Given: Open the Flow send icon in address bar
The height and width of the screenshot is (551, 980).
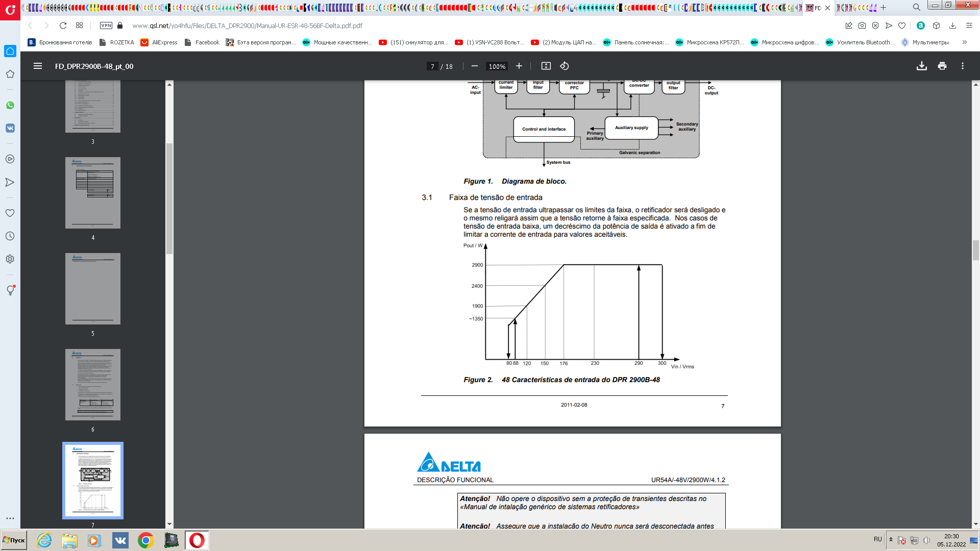Looking at the screenshot, I should tap(889, 26).
